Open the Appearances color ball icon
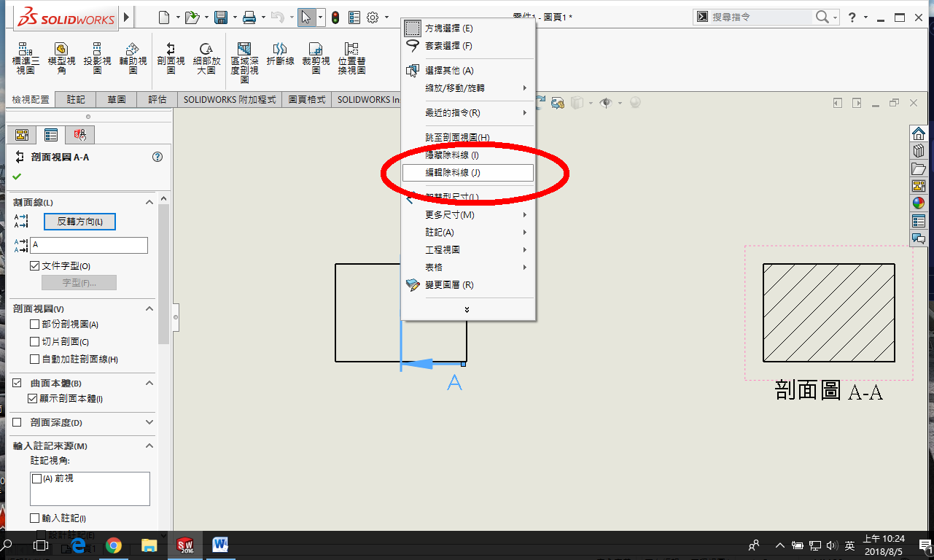The width and height of the screenshot is (934, 560). click(919, 203)
